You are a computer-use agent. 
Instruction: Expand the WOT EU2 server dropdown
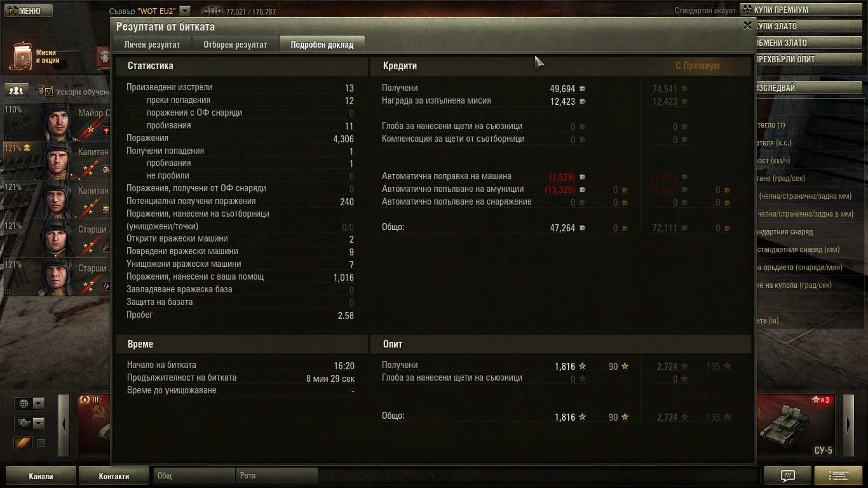pyautogui.click(x=185, y=11)
